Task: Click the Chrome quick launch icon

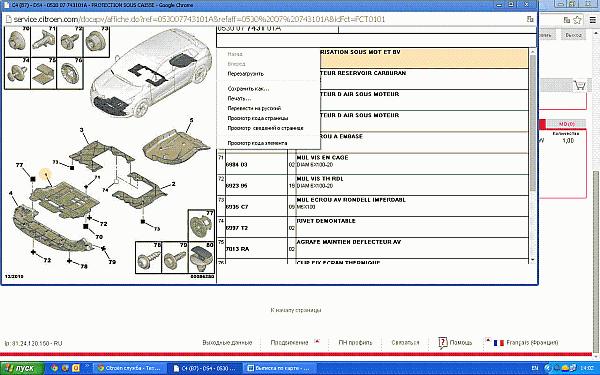Action: (x=54, y=368)
